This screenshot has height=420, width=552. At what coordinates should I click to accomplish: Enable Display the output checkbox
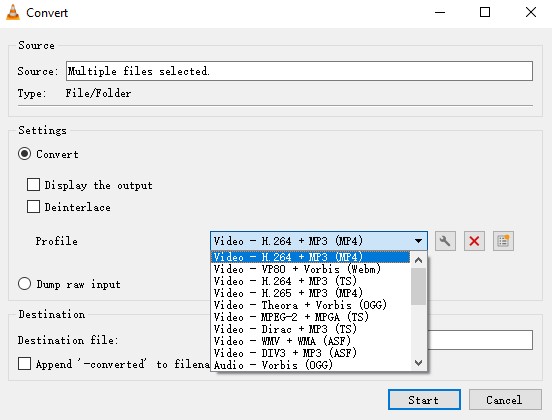point(33,184)
